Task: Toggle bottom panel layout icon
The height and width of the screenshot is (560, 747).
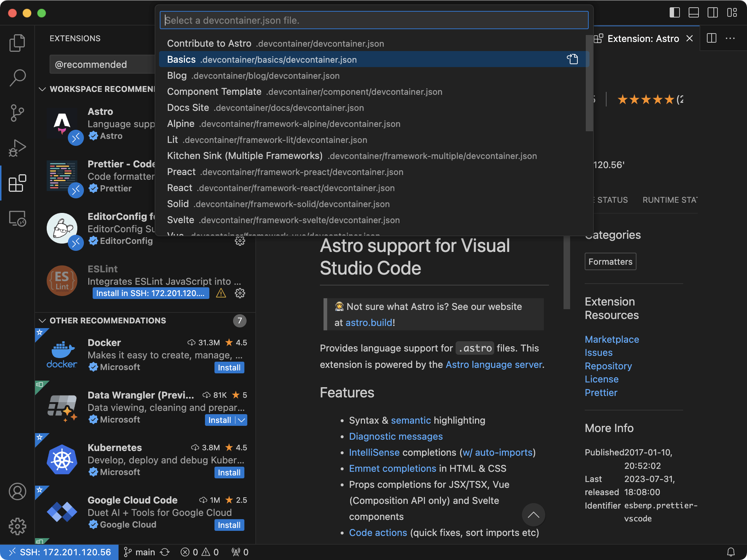Action: tap(693, 13)
